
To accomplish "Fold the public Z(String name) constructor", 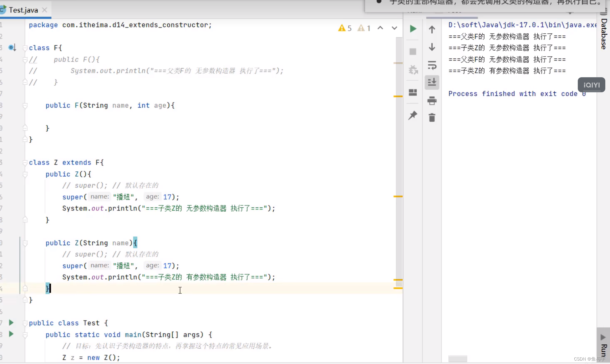I will (x=25, y=243).
